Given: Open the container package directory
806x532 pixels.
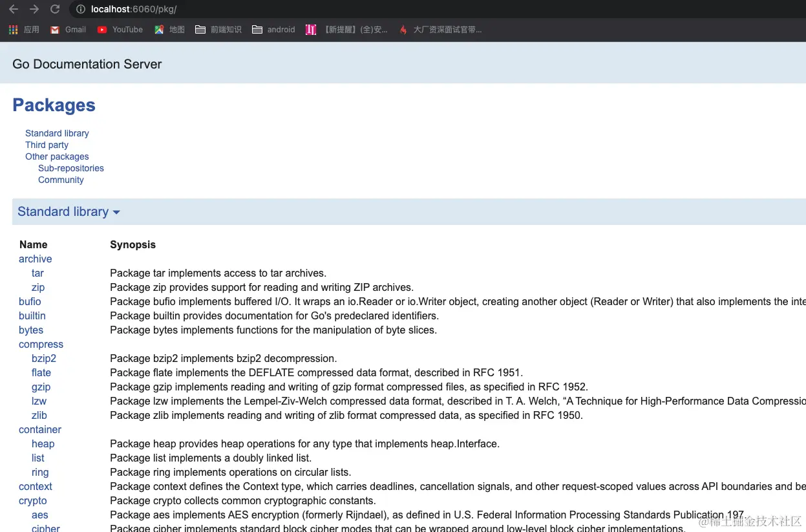Looking at the screenshot, I should (40, 429).
